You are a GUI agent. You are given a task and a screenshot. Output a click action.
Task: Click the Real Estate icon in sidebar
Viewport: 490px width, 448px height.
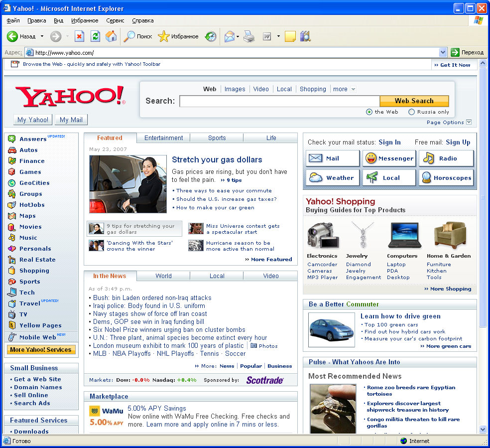coord(12,260)
